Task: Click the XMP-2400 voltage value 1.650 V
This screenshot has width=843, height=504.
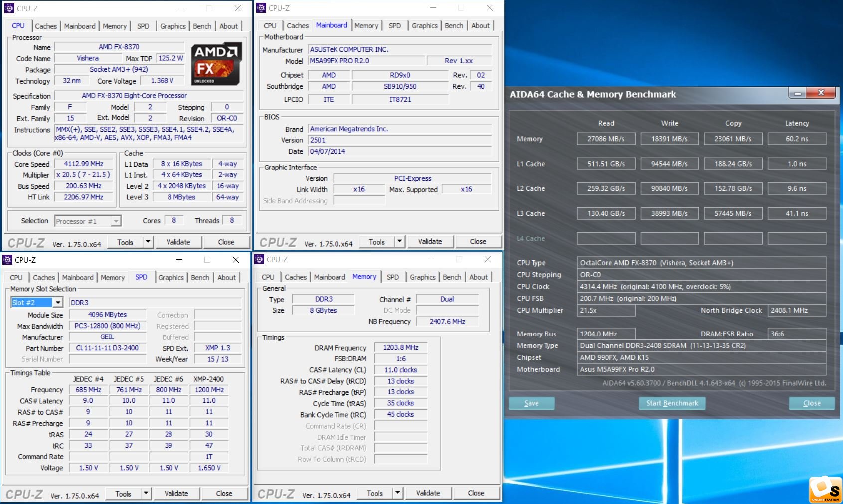Action: [209, 468]
